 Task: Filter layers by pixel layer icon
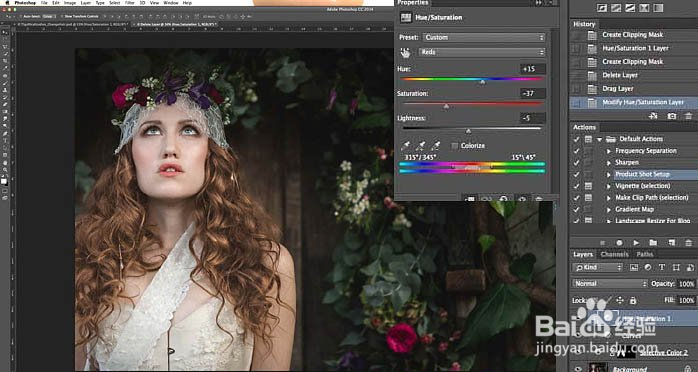(633, 267)
